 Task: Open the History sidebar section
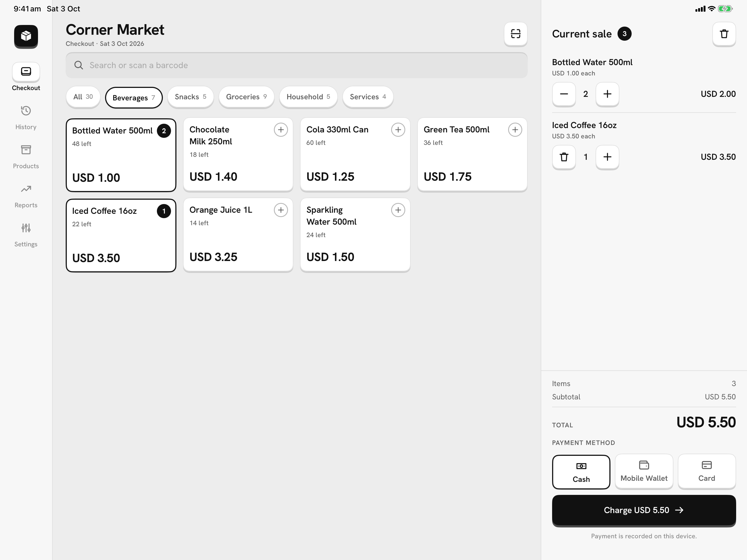point(26,117)
